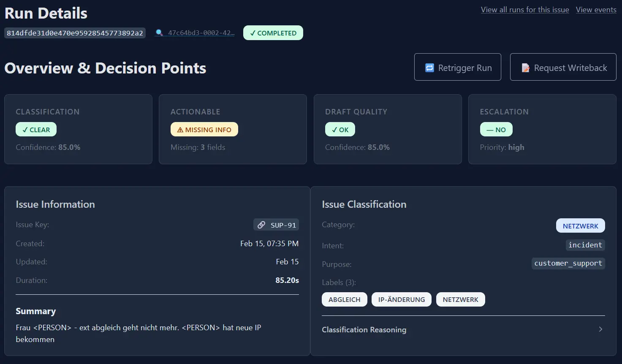The image size is (622, 364).
Task: Open the SUP-91 issue key link
Action: click(x=276, y=225)
